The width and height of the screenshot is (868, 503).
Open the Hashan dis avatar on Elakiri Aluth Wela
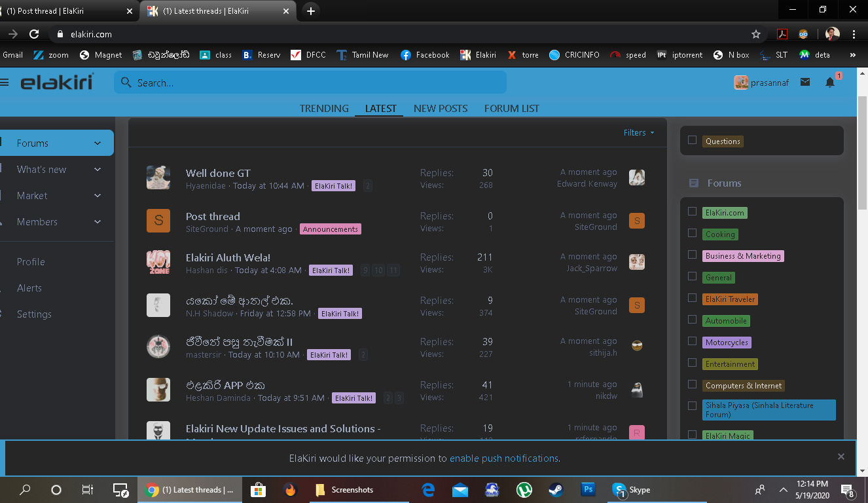click(x=158, y=263)
